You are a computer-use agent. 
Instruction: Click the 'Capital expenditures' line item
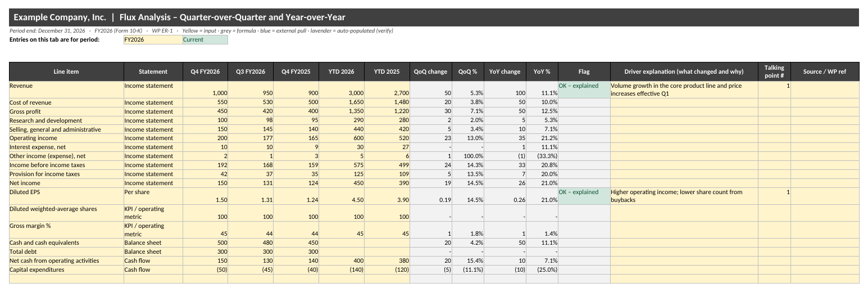[66, 270]
